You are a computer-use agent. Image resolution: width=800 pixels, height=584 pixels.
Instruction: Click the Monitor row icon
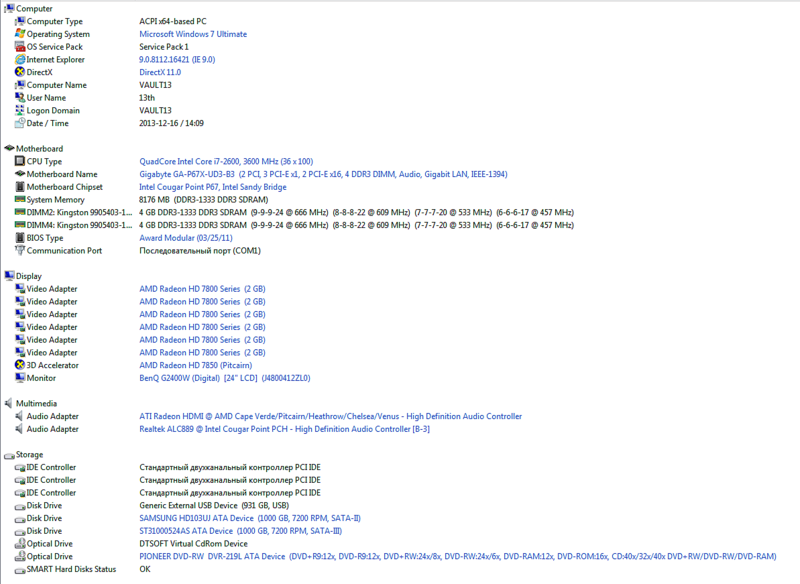(x=20, y=378)
